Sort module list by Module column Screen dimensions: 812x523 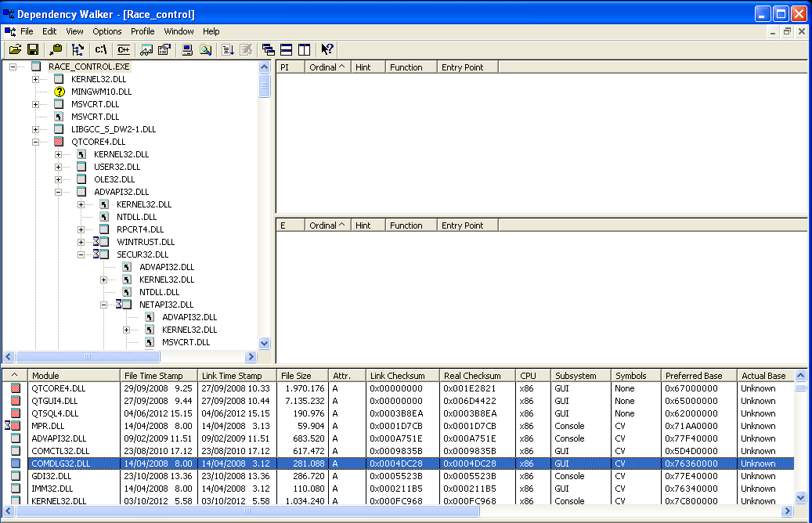tap(74, 376)
